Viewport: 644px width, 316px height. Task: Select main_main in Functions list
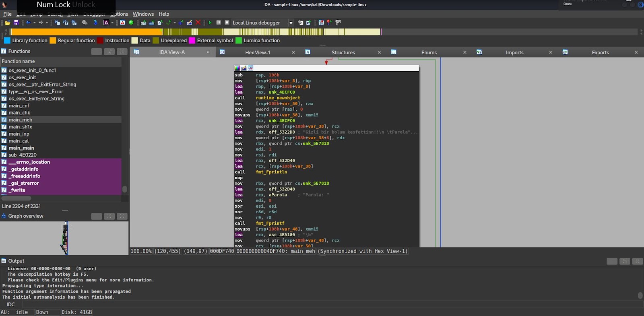[x=60, y=148]
